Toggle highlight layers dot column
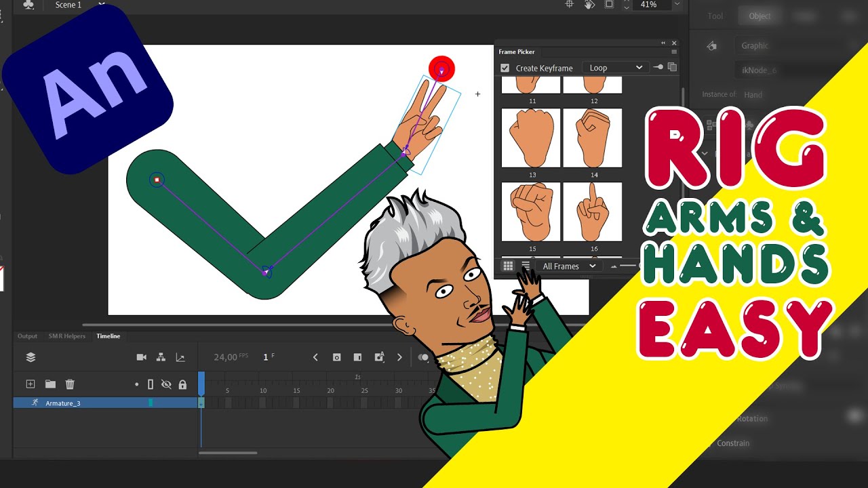Screen dimensions: 868x488 (x=136, y=384)
